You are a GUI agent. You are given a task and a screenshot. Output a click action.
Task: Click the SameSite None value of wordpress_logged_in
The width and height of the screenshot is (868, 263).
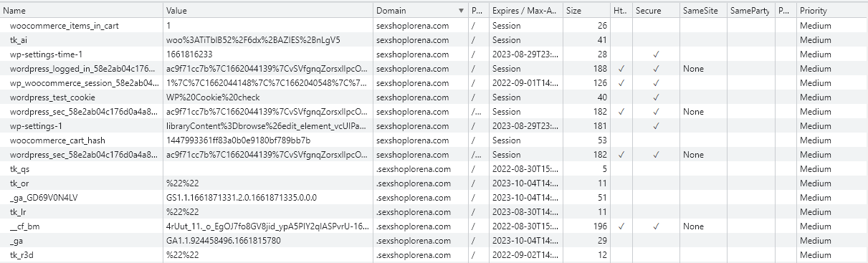tap(693, 69)
